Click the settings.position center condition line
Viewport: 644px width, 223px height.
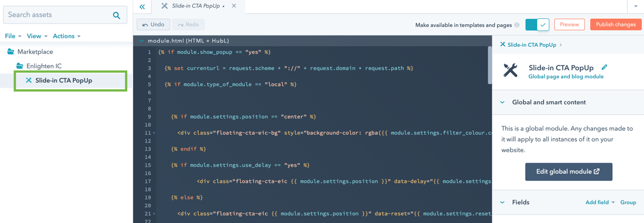pyautogui.click(x=244, y=116)
